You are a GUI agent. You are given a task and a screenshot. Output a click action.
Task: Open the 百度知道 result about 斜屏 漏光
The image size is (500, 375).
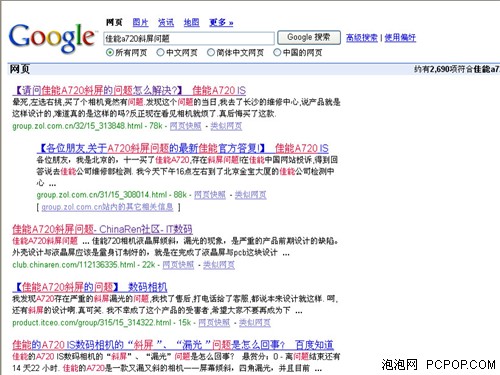tap(173, 345)
